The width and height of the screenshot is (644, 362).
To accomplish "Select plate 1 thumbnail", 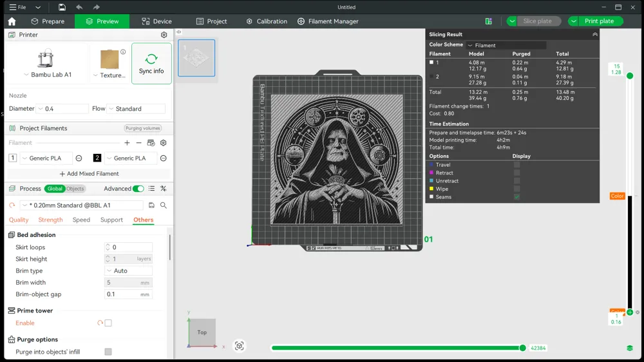I will [196, 58].
